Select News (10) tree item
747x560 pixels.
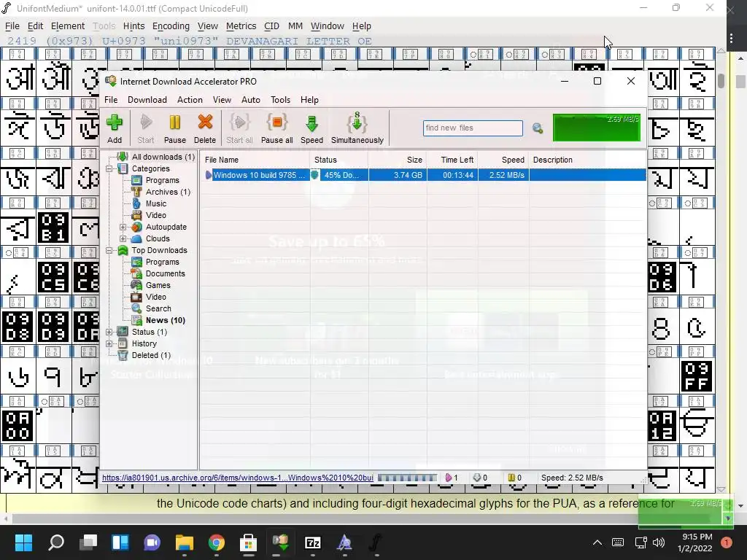[x=166, y=320]
